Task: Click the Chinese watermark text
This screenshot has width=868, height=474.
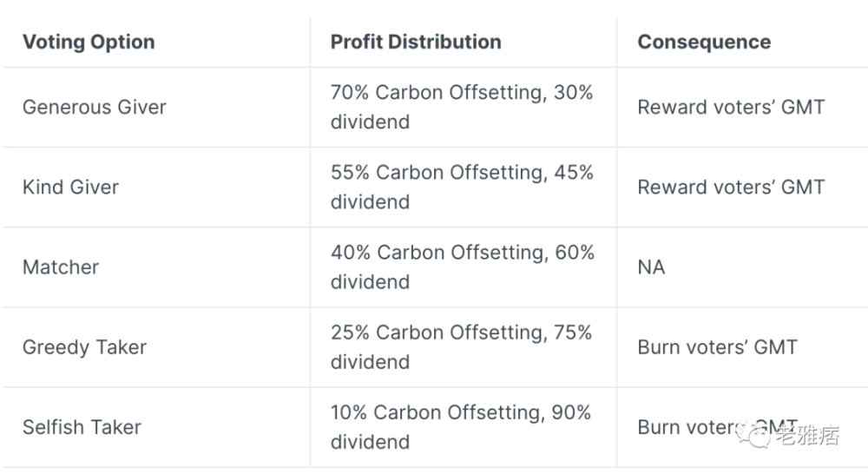Action: point(807,435)
